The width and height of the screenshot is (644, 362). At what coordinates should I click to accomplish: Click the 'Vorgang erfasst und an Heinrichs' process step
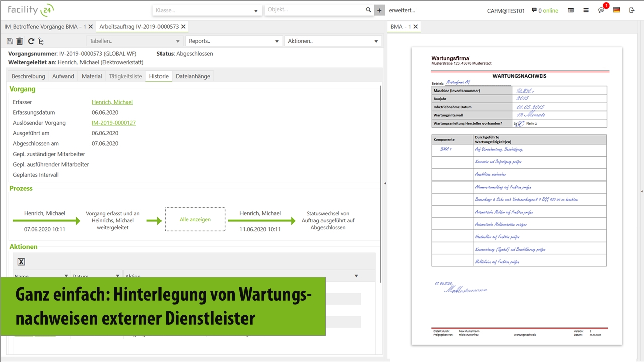[x=113, y=220]
